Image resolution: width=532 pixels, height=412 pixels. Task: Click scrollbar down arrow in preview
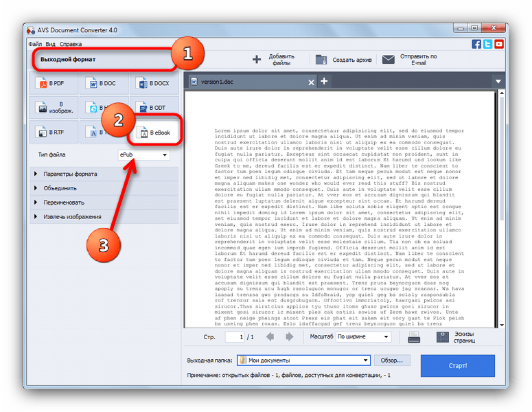(x=502, y=325)
